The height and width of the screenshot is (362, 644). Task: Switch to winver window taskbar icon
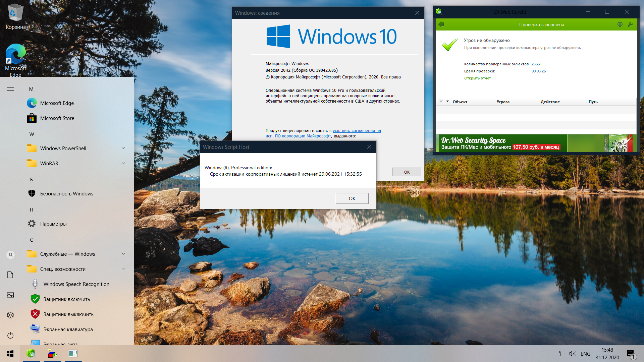pyautogui.click(x=73, y=354)
